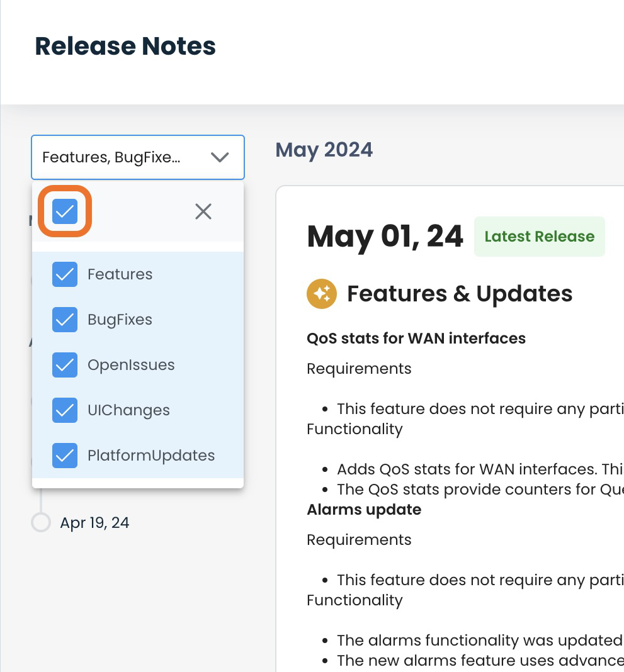Click 'The QoS stats provide counters' bullet

pos(480,489)
